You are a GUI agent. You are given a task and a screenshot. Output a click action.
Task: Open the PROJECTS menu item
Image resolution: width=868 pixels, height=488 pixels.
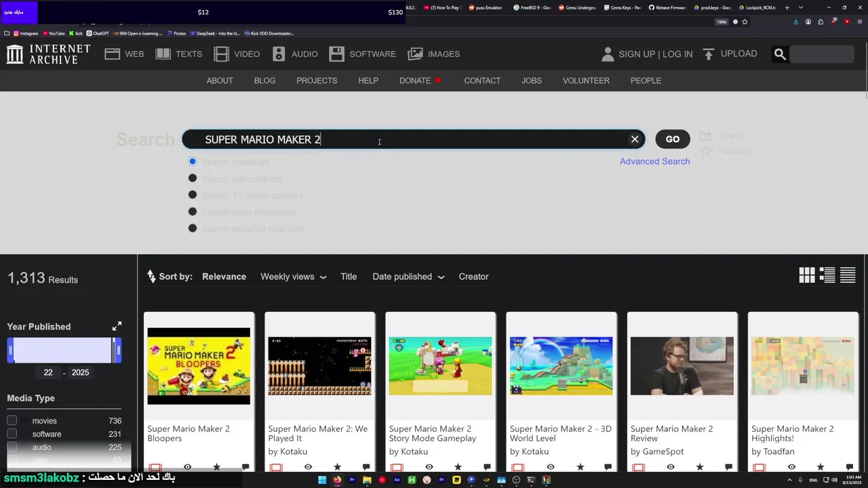click(317, 81)
